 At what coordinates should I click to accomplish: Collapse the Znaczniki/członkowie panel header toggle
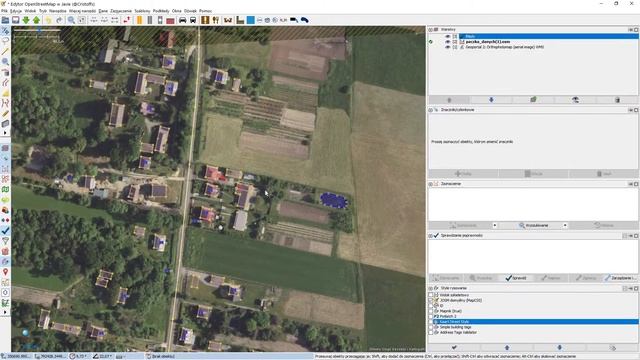click(x=430, y=110)
